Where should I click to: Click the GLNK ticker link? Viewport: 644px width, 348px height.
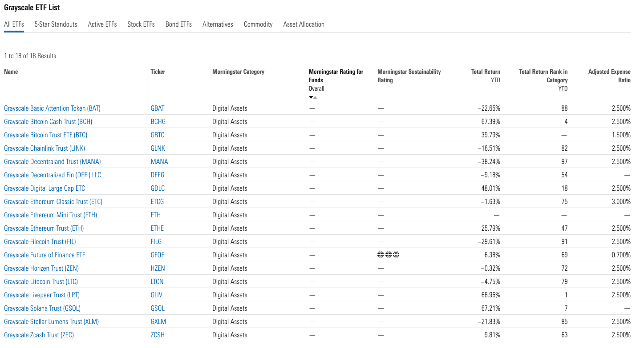tap(158, 148)
